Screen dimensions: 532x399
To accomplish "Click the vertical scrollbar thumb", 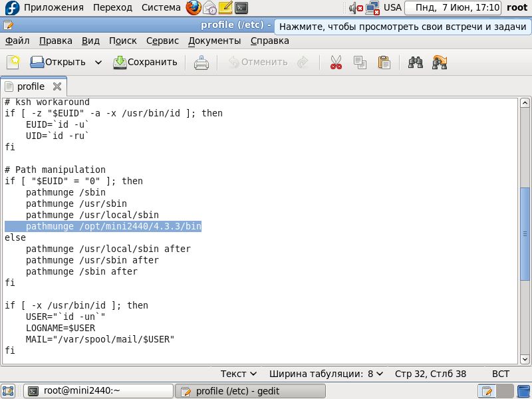I will (x=525, y=233).
